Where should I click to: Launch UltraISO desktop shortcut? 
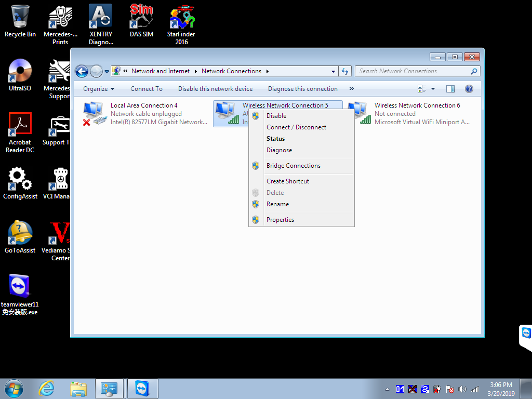click(20, 75)
